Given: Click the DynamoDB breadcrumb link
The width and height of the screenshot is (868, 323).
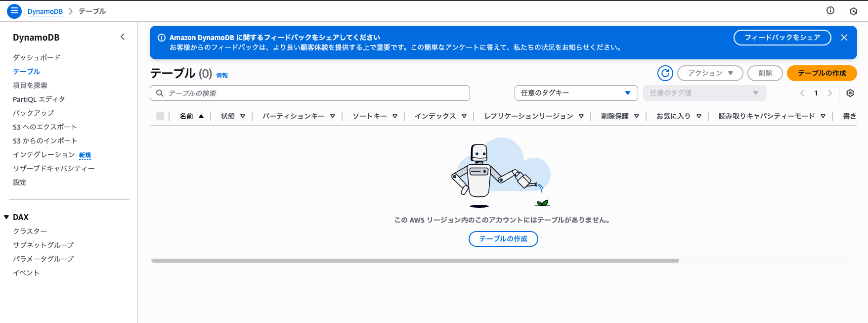Looking at the screenshot, I should tap(45, 11).
